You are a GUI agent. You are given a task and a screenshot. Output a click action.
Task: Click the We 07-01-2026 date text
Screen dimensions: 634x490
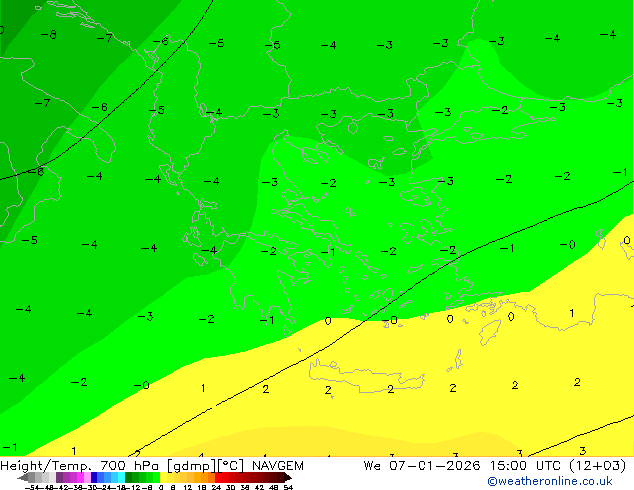point(422,466)
